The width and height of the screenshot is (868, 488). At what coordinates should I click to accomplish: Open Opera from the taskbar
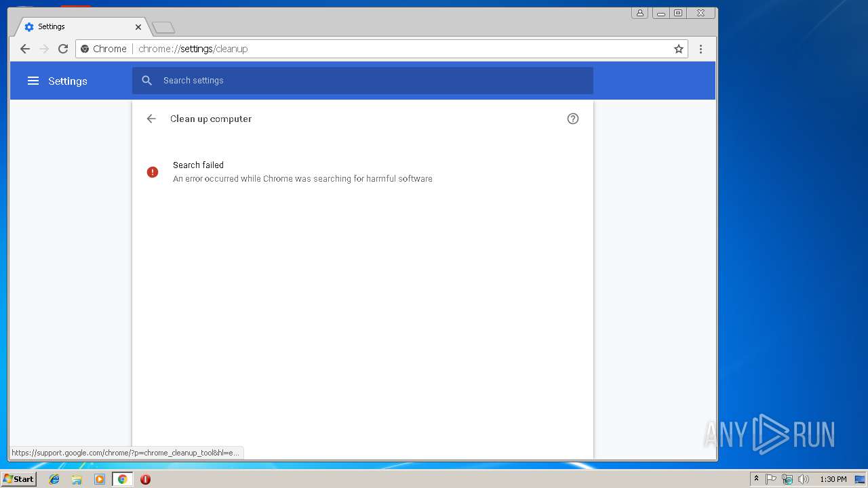pos(145,479)
